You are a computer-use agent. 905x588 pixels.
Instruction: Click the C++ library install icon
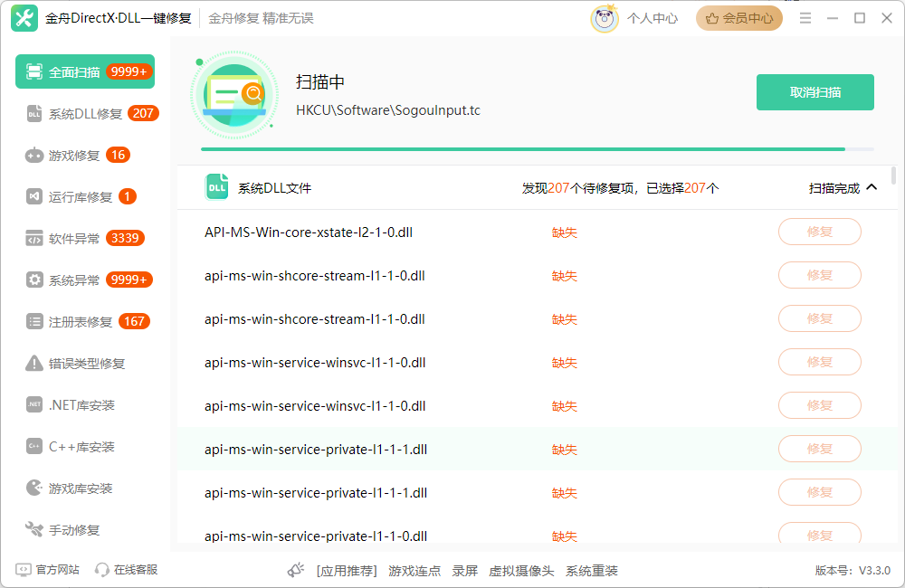pyautogui.click(x=34, y=446)
